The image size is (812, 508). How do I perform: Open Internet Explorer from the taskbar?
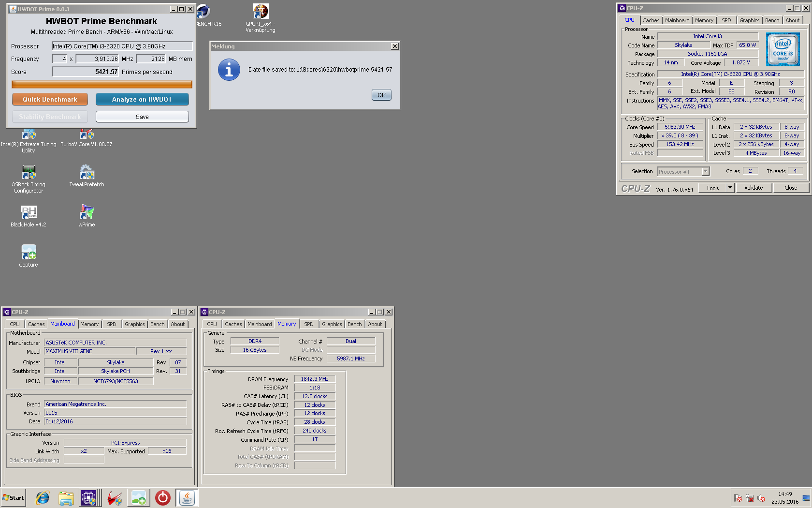tap(43, 498)
